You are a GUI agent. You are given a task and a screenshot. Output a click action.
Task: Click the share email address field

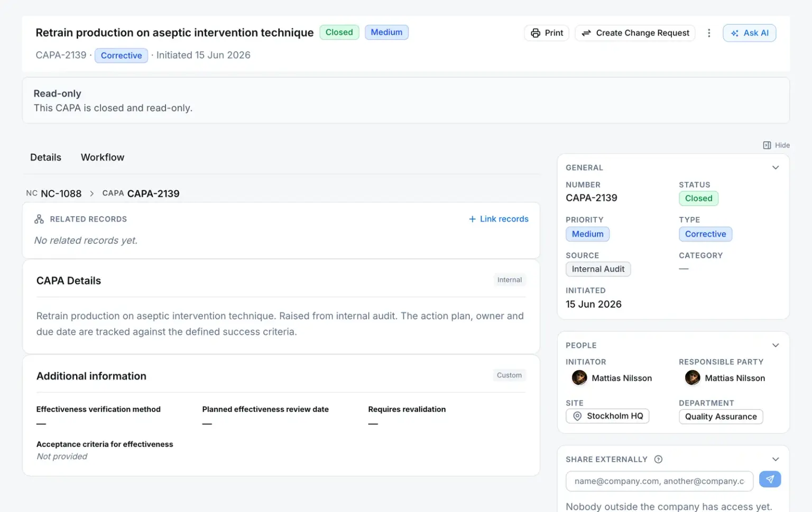pos(659,481)
